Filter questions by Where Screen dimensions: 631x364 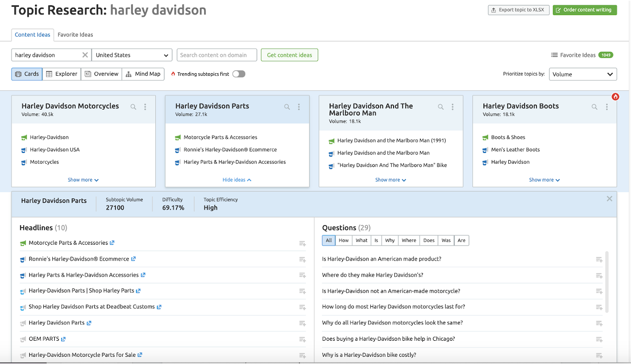coord(409,240)
